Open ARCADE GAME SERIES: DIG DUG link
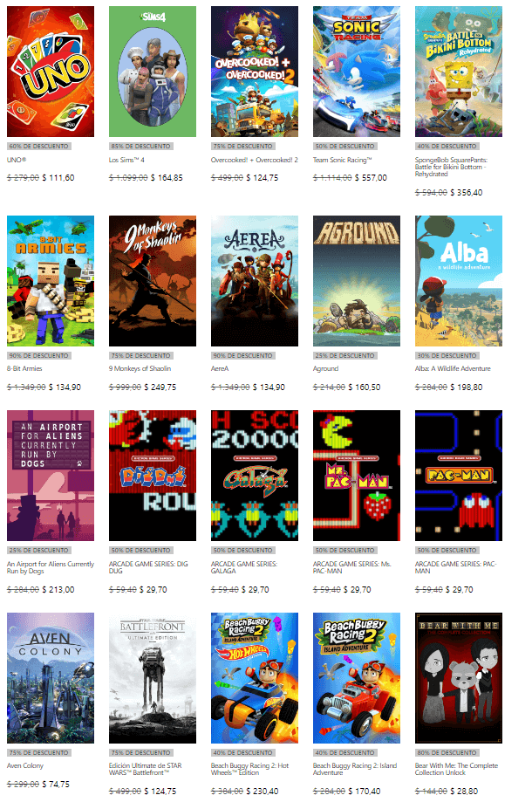 (x=148, y=567)
